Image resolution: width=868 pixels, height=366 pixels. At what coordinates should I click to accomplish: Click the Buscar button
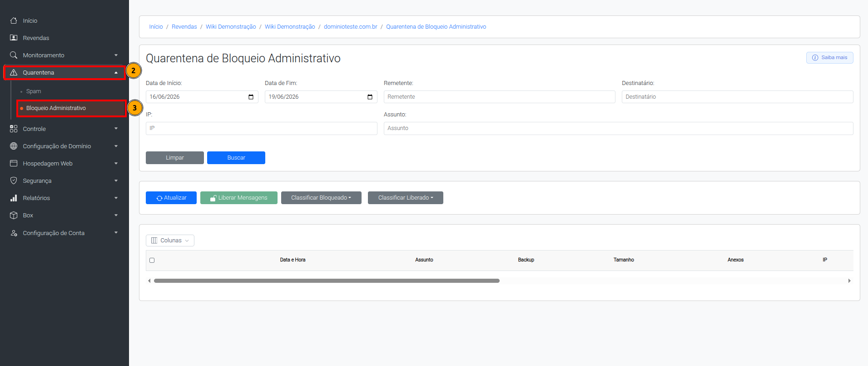pos(236,158)
